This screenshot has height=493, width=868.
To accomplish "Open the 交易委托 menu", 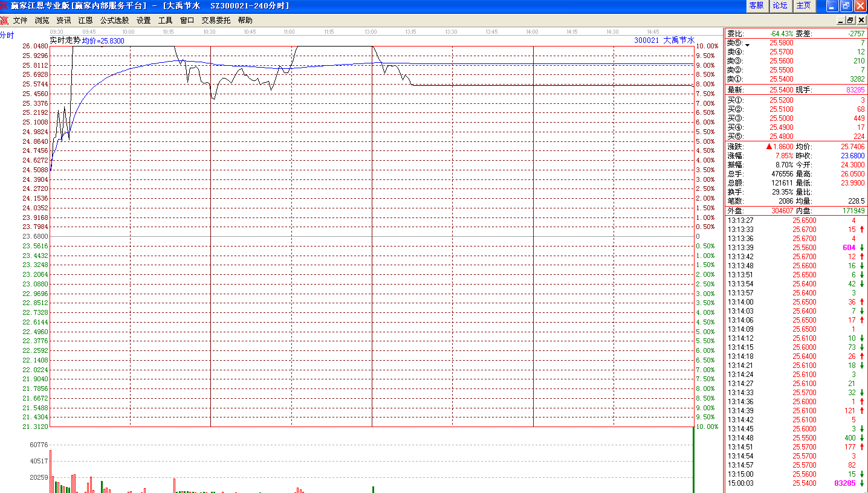I will click(x=216, y=21).
